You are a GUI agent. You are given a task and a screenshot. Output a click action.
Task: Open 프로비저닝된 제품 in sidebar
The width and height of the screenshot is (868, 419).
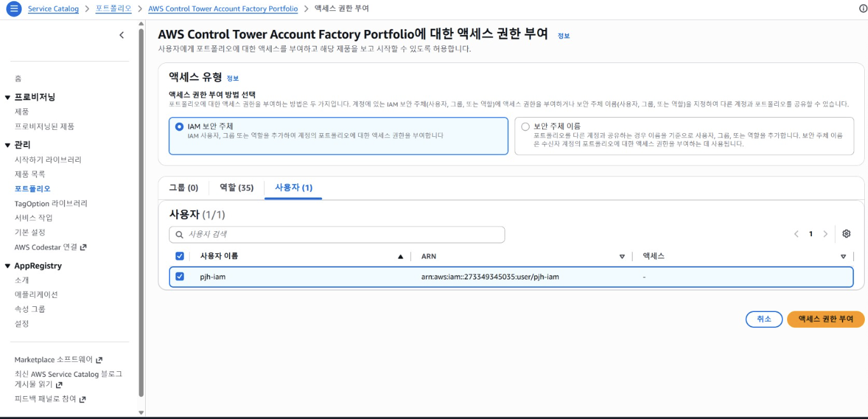[x=45, y=126]
